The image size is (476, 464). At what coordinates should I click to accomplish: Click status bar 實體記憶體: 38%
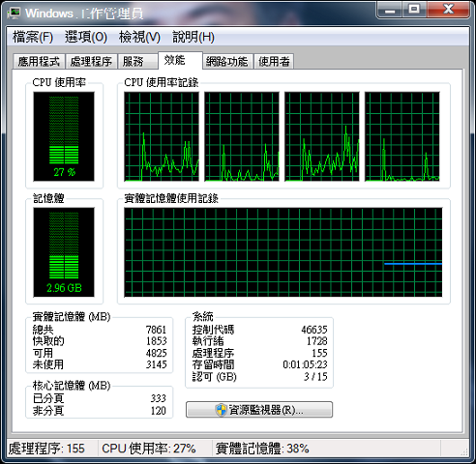[262, 449]
